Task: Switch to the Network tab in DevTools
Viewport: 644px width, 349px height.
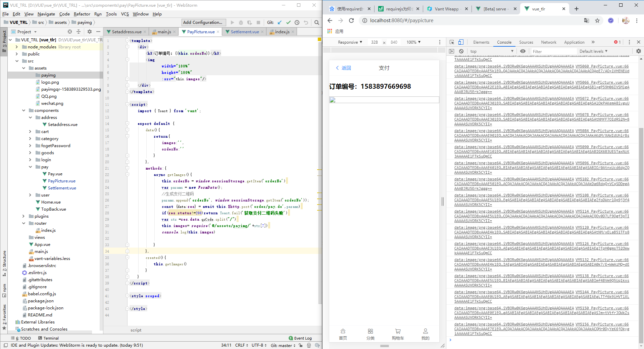Action: (x=548, y=42)
